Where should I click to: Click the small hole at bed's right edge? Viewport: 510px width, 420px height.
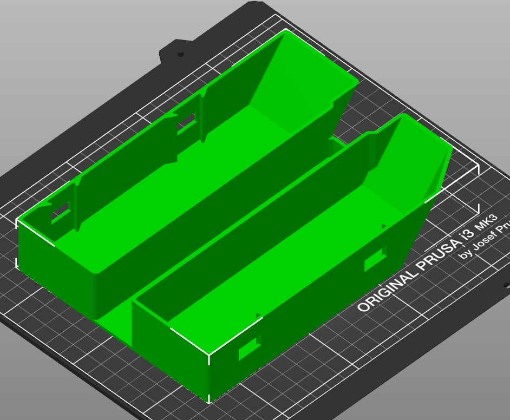[507, 285]
